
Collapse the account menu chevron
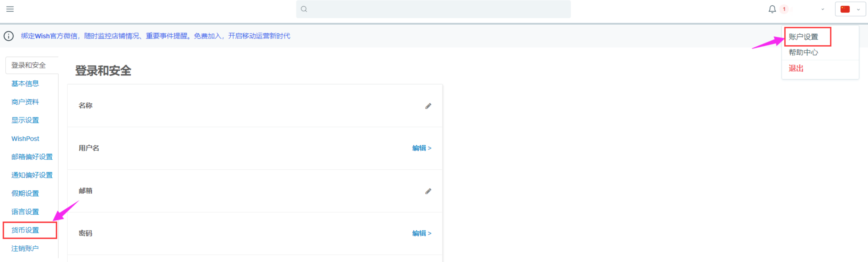click(x=823, y=9)
